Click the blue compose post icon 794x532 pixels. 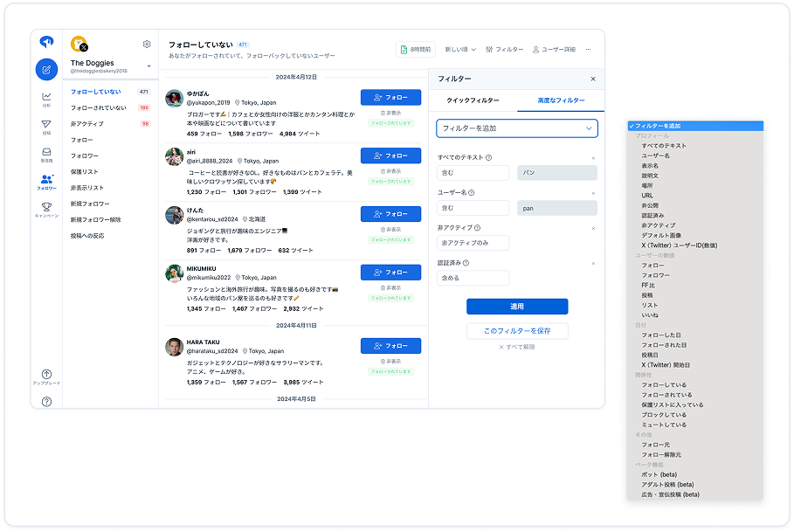46,70
